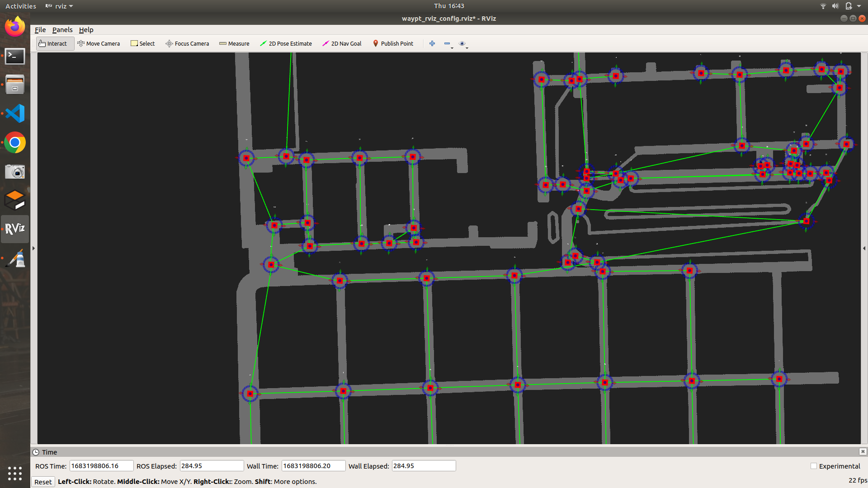Activate the Move Camera tool
Image resolution: width=868 pixels, height=488 pixels.
(x=99, y=43)
